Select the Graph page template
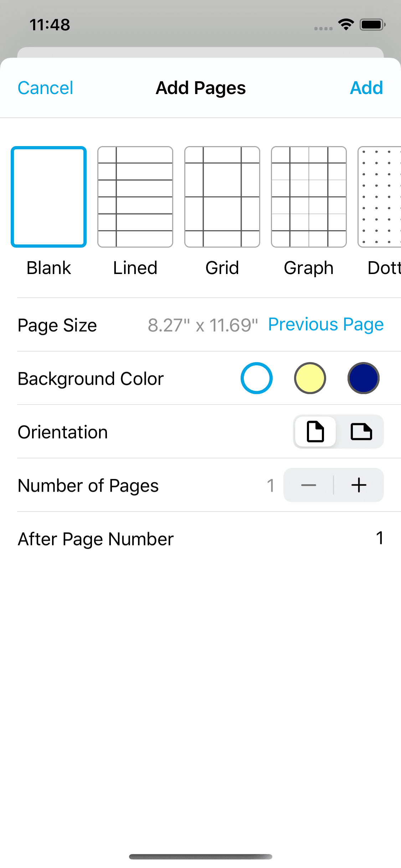Image resolution: width=401 pixels, height=868 pixels. [309, 197]
